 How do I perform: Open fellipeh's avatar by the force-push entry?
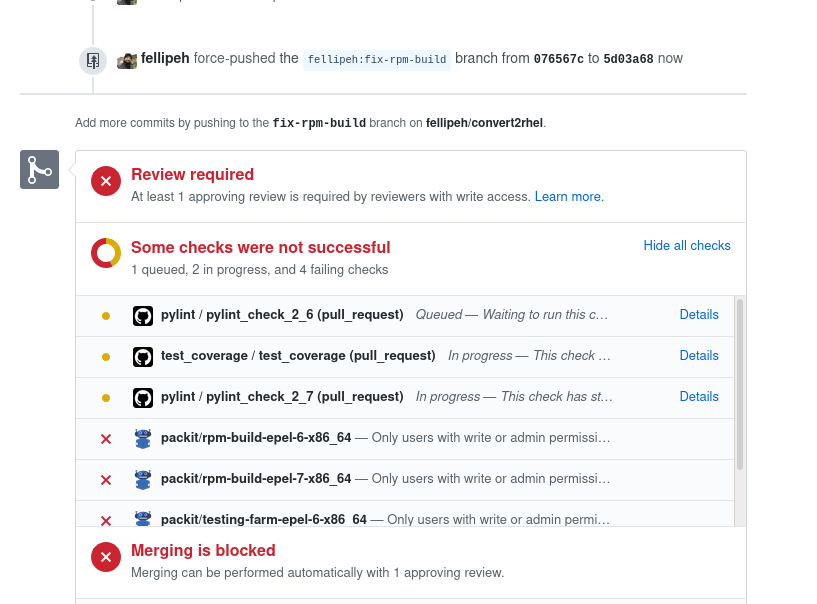(x=127, y=60)
